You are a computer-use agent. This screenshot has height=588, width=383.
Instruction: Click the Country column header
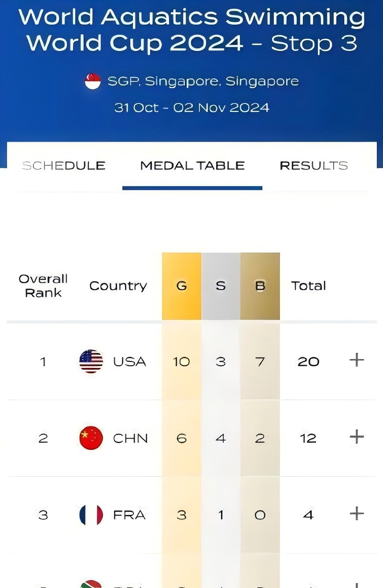118,286
